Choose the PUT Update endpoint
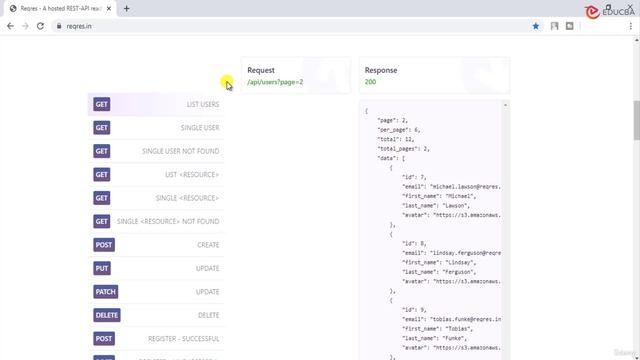This screenshot has height=360, width=640. click(x=156, y=269)
